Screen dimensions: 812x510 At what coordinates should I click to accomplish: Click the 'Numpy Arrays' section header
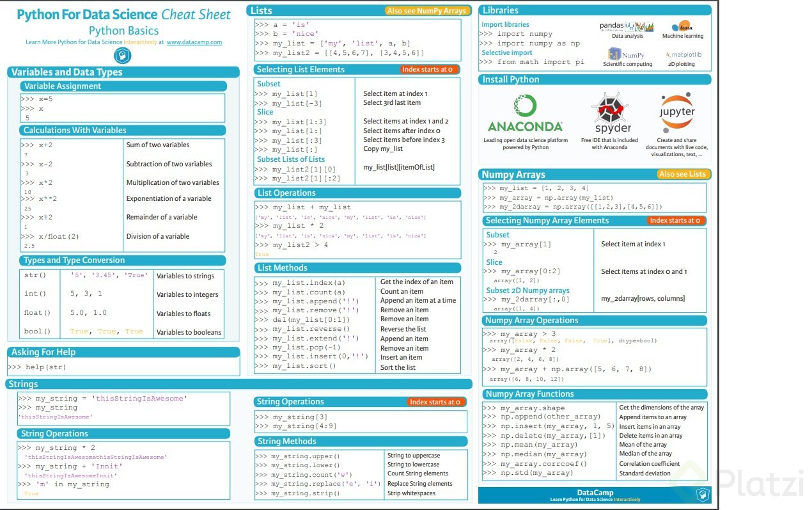595,175
